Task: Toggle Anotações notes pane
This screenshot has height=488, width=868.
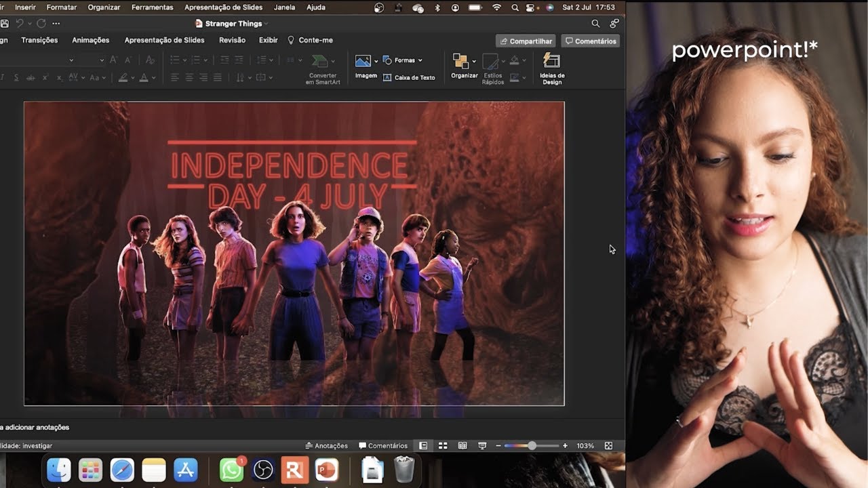Action: tap(327, 446)
